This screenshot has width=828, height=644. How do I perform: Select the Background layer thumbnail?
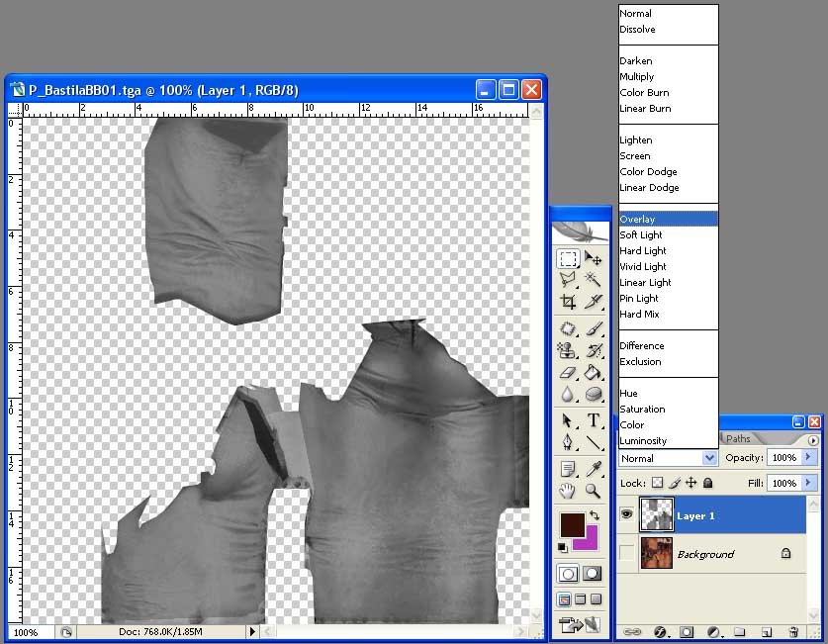click(656, 553)
